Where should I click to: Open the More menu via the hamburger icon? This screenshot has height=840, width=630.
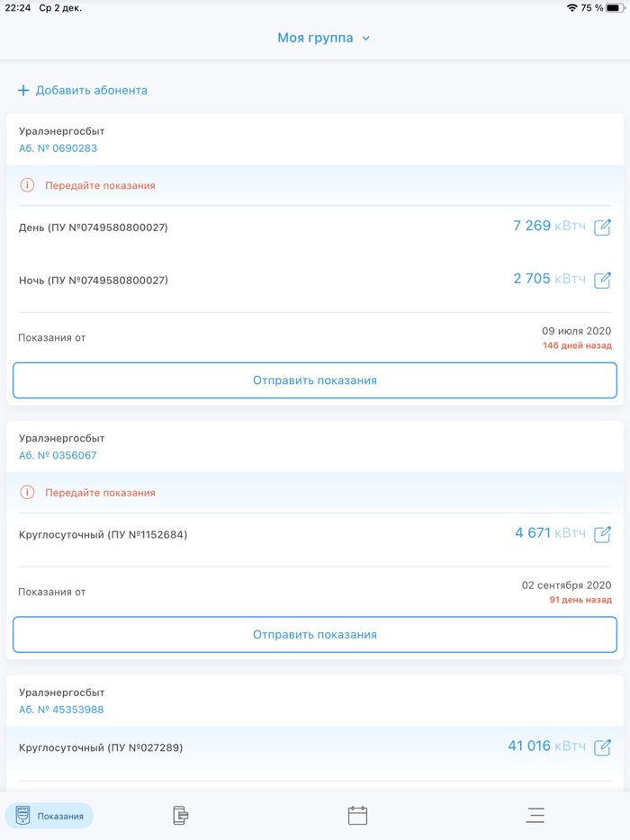point(535,815)
